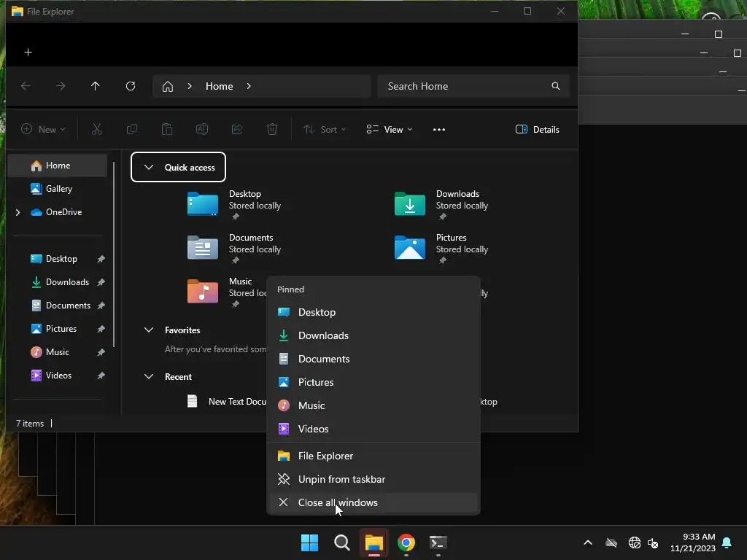Add a new tab in File Explorer
747x560 pixels.
click(28, 52)
